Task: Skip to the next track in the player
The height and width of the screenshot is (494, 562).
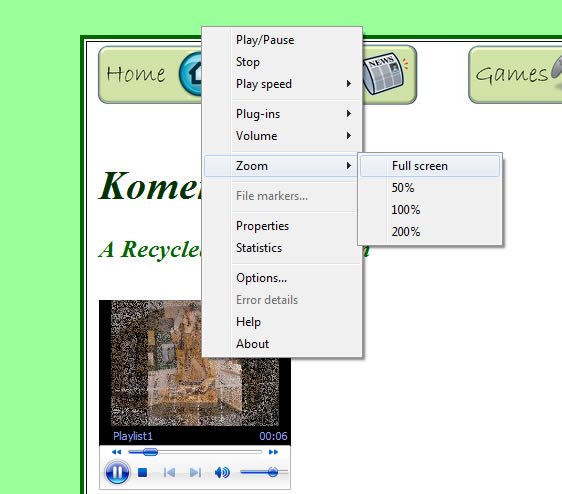Action: (195, 472)
